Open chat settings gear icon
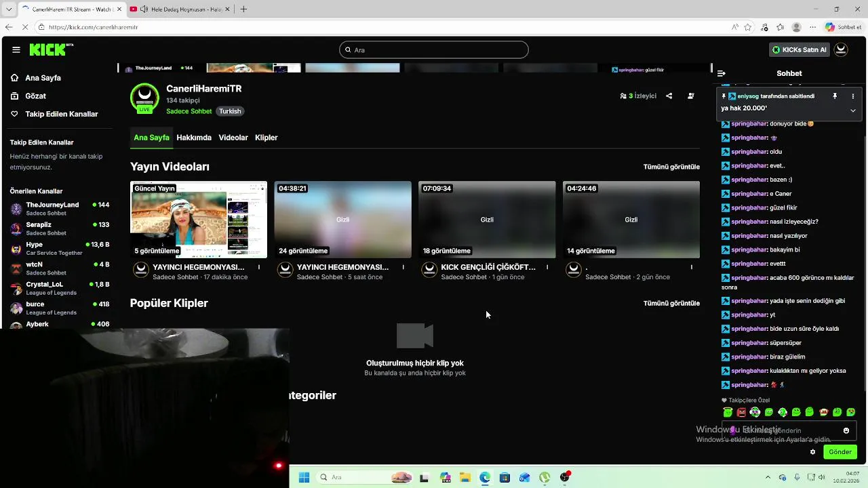 click(x=812, y=452)
